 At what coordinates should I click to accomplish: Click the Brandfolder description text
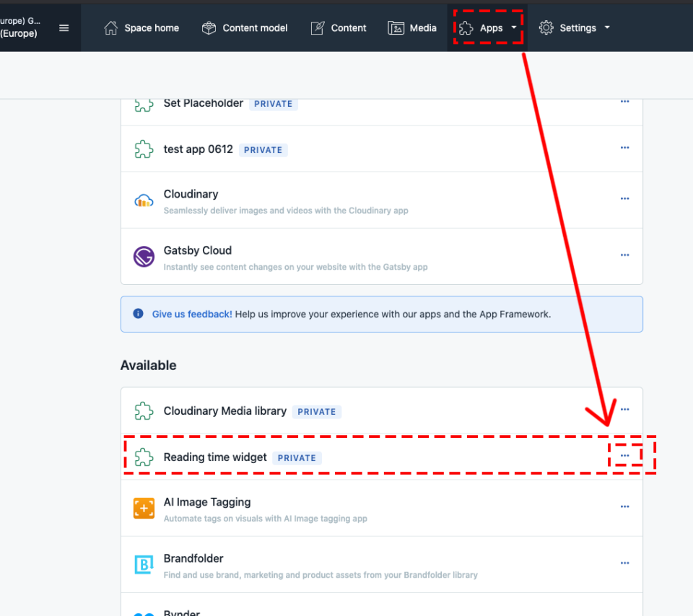(321, 575)
